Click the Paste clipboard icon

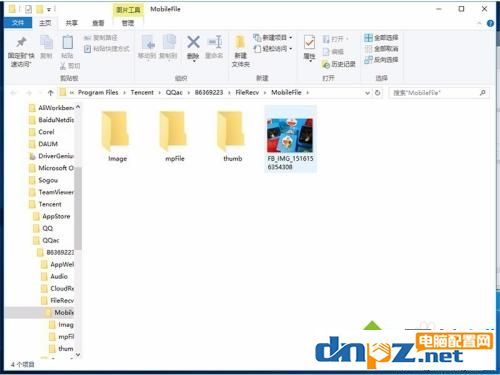pyautogui.click(x=68, y=43)
